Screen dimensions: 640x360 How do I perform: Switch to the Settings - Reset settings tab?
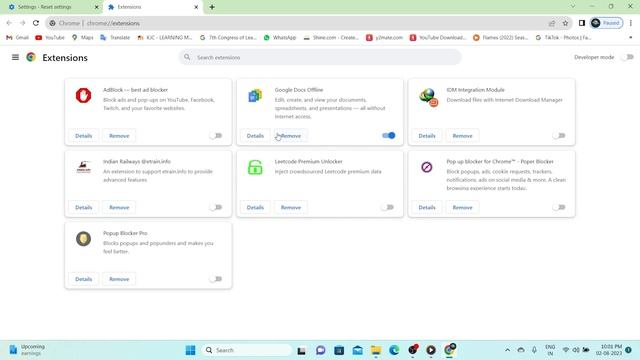(x=51, y=7)
